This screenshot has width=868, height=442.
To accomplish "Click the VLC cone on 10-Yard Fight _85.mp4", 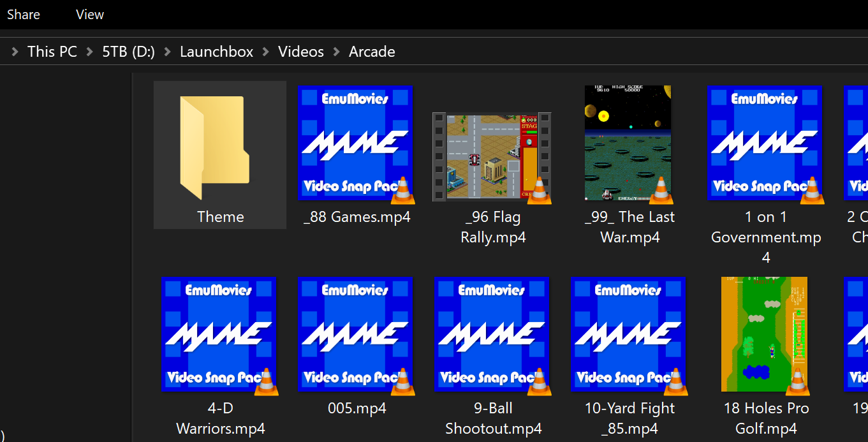I will click(x=675, y=381).
